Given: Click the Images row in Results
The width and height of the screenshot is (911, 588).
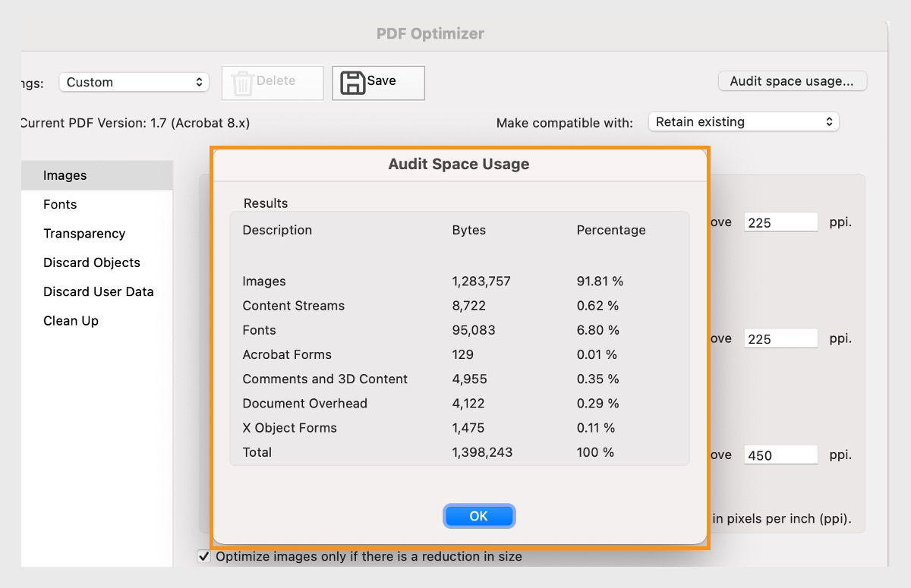Looking at the screenshot, I should (x=264, y=281).
